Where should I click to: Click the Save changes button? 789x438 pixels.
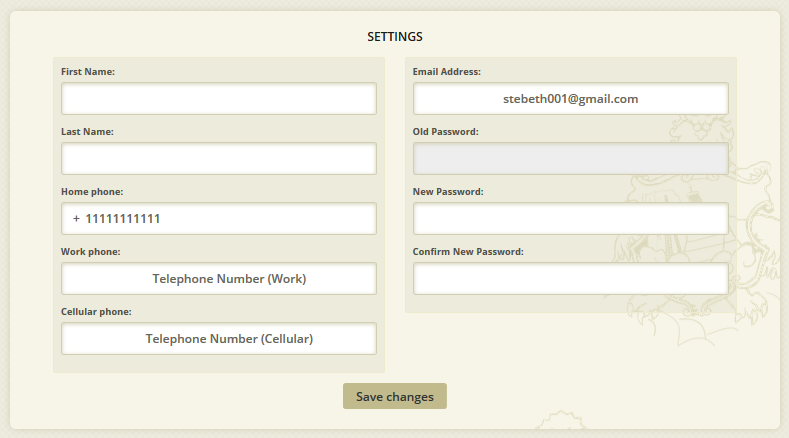395,396
